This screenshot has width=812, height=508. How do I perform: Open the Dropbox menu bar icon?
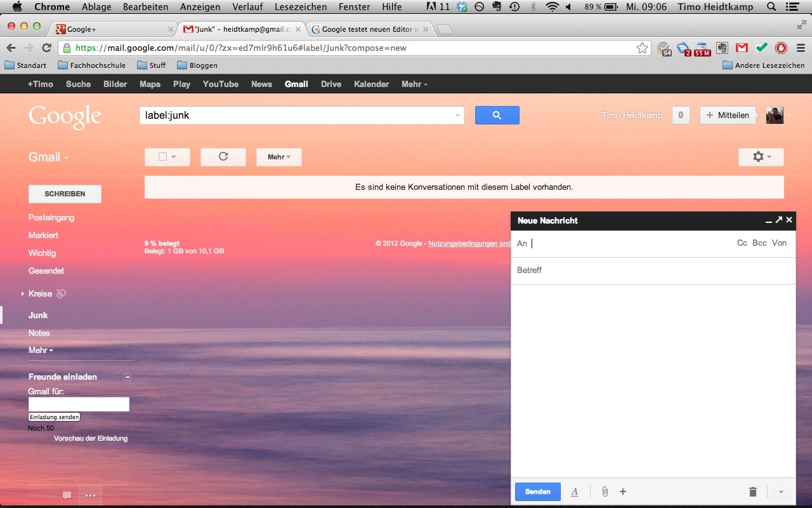point(462,7)
